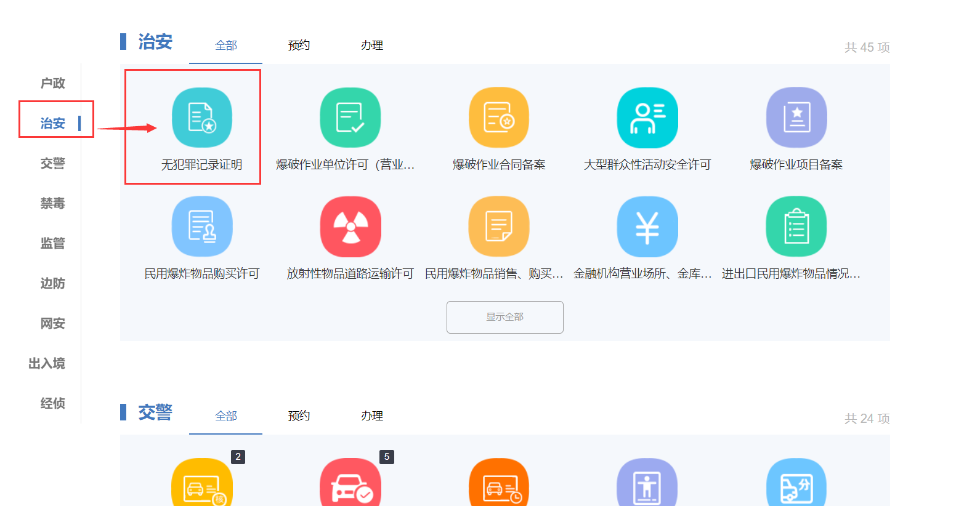
Task: Open the 进出口民用爆炸物品 clipboard icon
Action: point(796,227)
